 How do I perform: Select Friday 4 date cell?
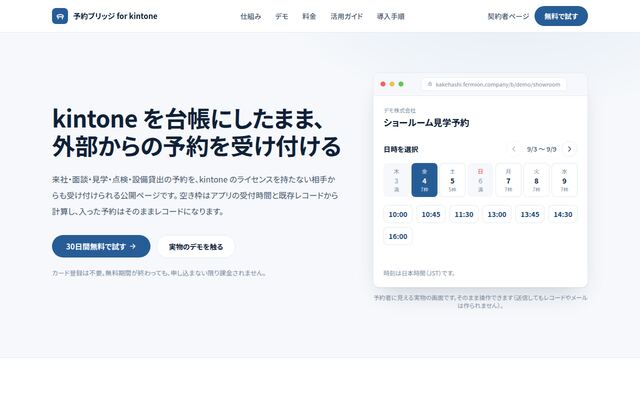pyautogui.click(x=424, y=180)
